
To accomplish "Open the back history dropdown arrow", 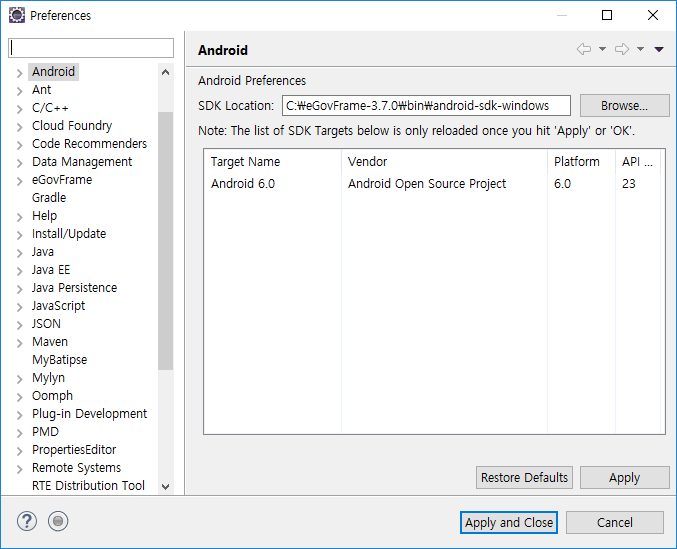I will click(x=602, y=49).
